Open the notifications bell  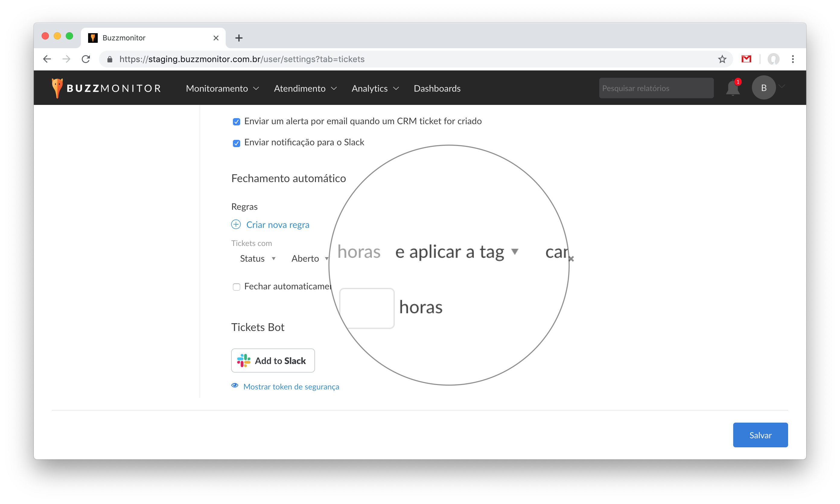[733, 88]
